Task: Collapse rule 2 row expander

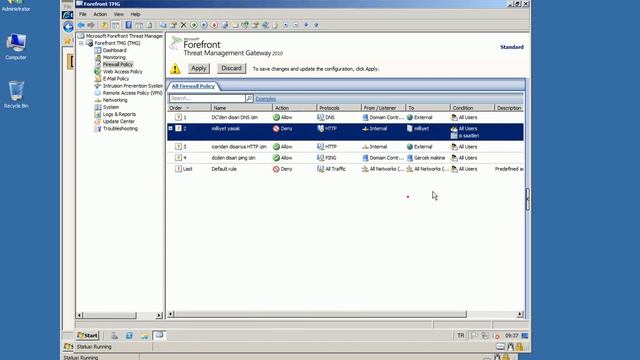Action: click(x=171, y=128)
